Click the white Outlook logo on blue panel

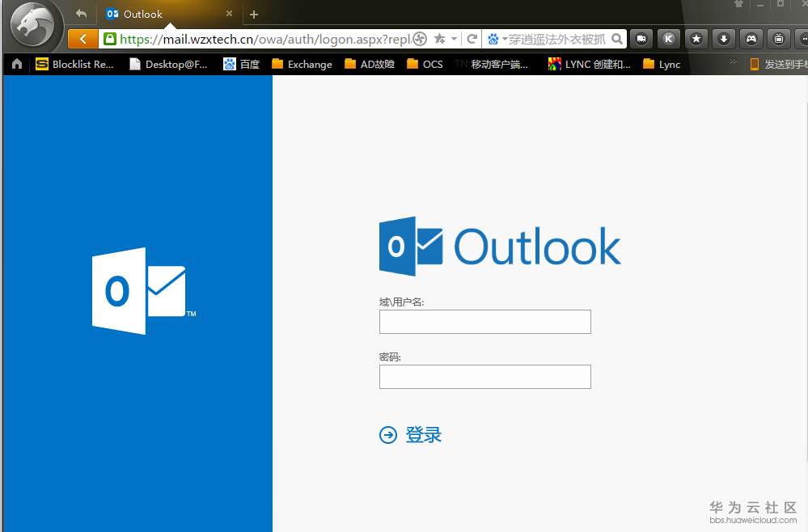[x=144, y=291]
